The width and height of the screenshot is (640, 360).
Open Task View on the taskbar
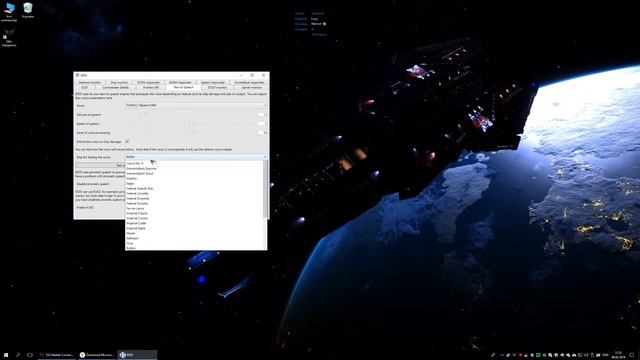click(x=30, y=355)
